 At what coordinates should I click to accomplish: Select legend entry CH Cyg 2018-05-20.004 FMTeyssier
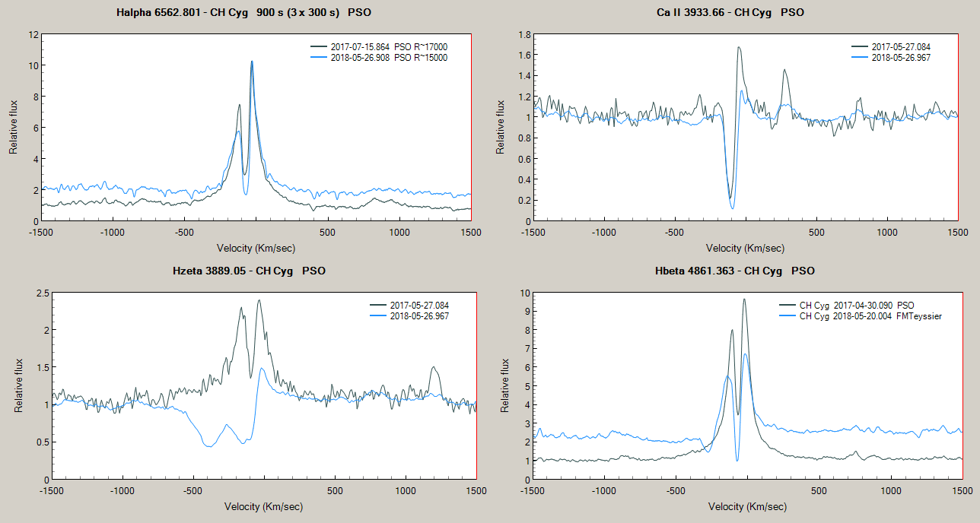(870, 316)
